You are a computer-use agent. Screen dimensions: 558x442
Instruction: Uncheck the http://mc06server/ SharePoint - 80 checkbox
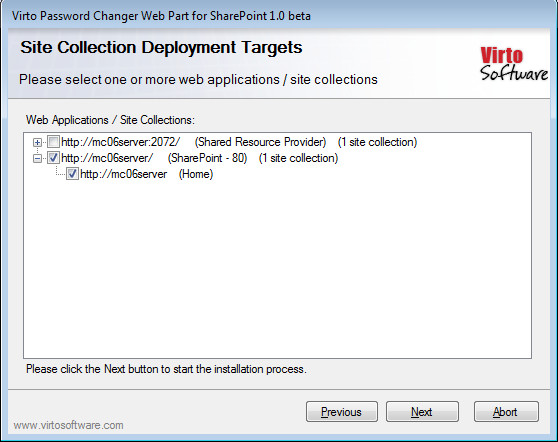53,158
